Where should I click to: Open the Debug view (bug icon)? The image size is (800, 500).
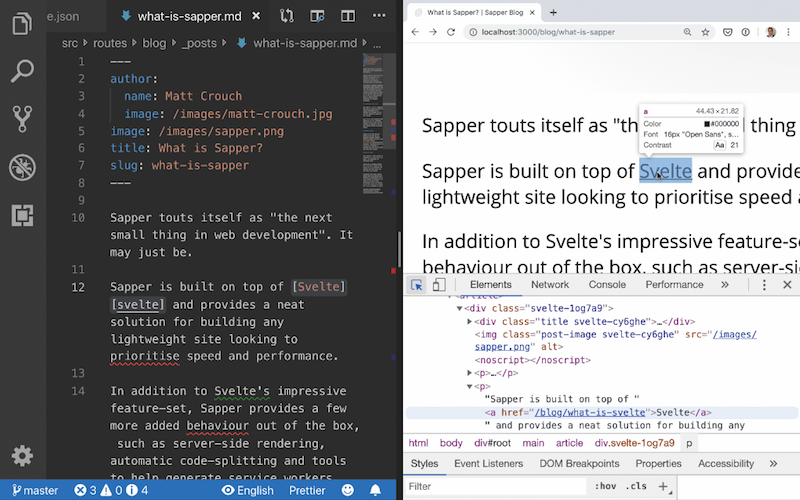pyautogui.click(x=22, y=167)
